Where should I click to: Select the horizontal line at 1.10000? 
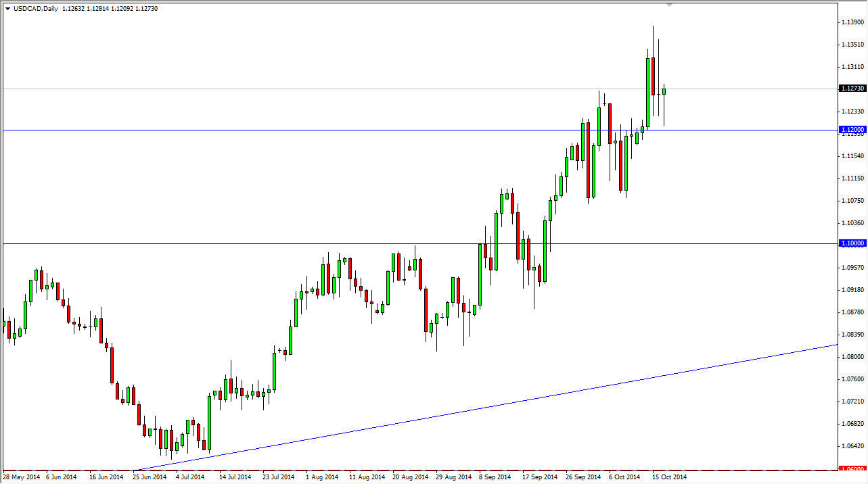pos(271,243)
